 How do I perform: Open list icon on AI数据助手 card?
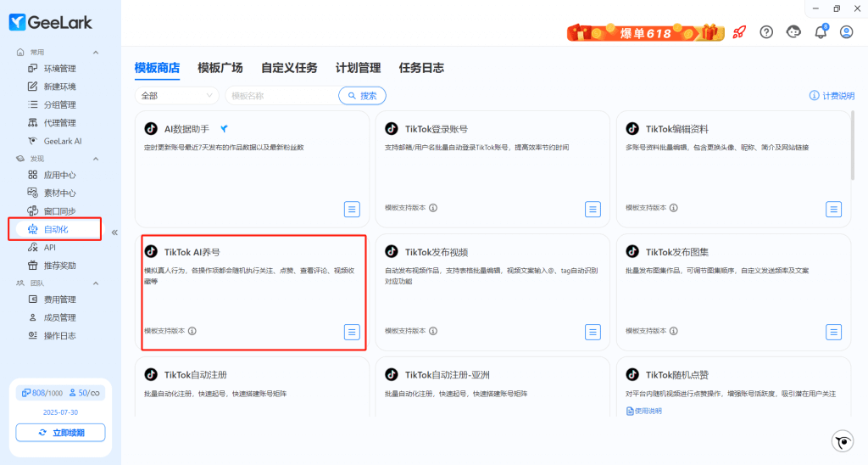[352, 209]
